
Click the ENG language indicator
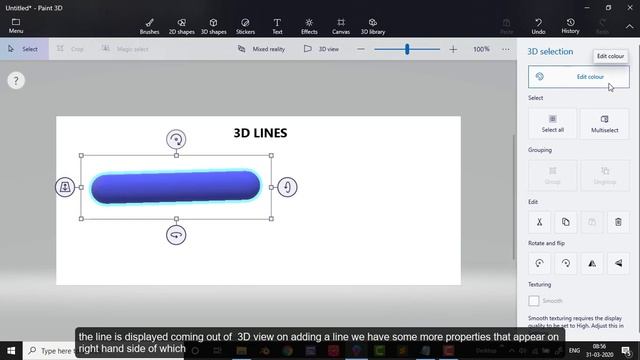pyautogui.click(x=574, y=351)
